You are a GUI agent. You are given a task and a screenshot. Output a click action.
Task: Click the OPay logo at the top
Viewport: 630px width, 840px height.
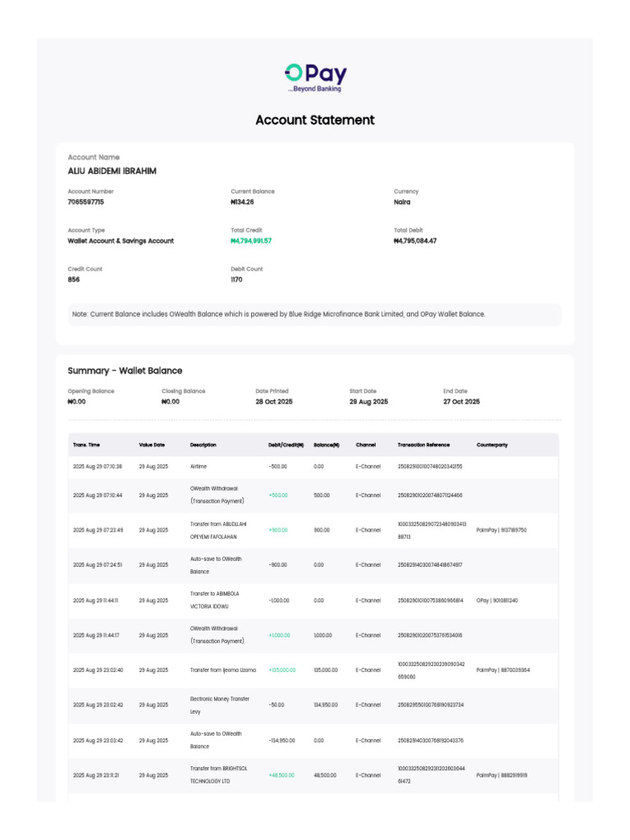[315, 78]
